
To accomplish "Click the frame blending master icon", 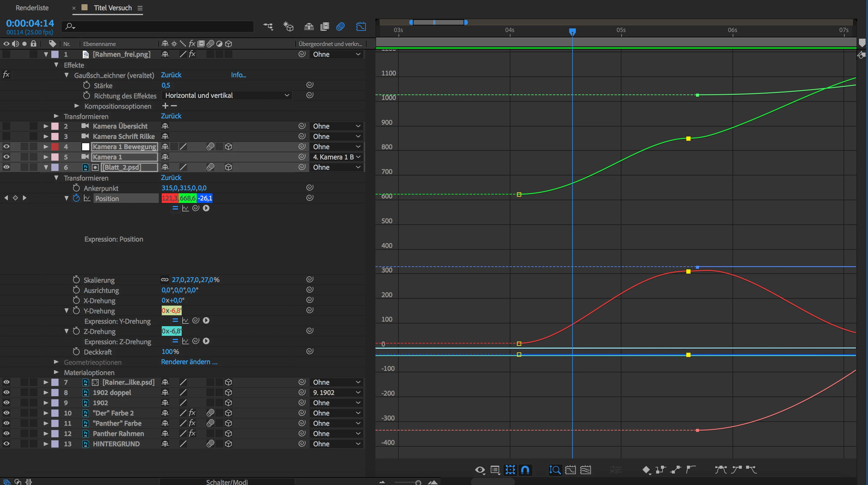I will [x=324, y=26].
